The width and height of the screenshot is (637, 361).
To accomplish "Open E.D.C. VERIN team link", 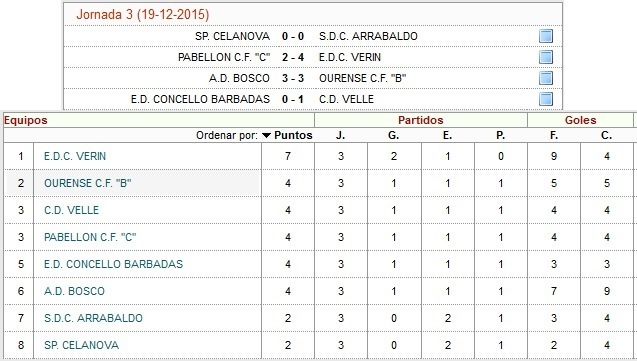I will point(75,156).
